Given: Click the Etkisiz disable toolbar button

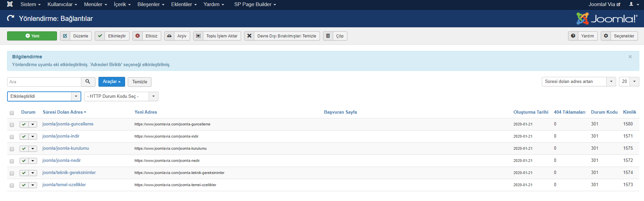Looking at the screenshot, I should [x=147, y=36].
